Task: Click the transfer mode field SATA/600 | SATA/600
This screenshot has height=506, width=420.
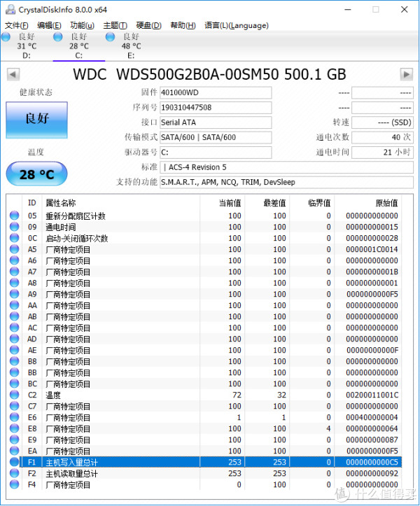Action: pyautogui.click(x=216, y=137)
